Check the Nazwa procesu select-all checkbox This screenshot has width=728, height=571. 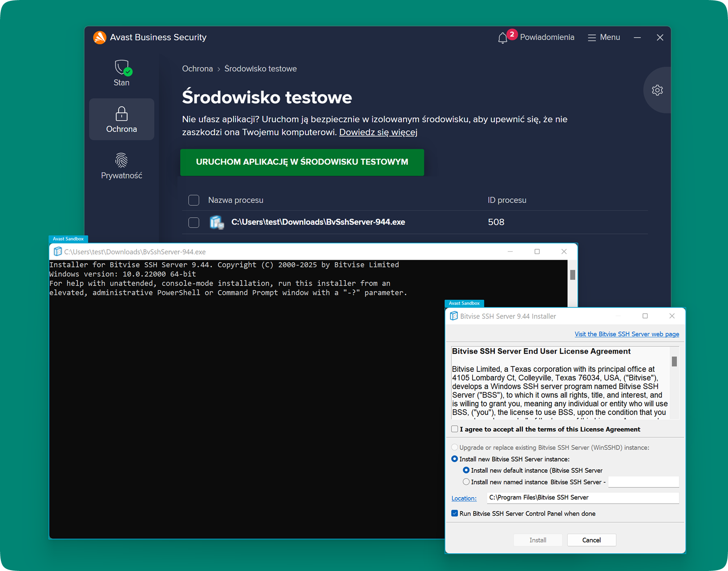click(194, 200)
